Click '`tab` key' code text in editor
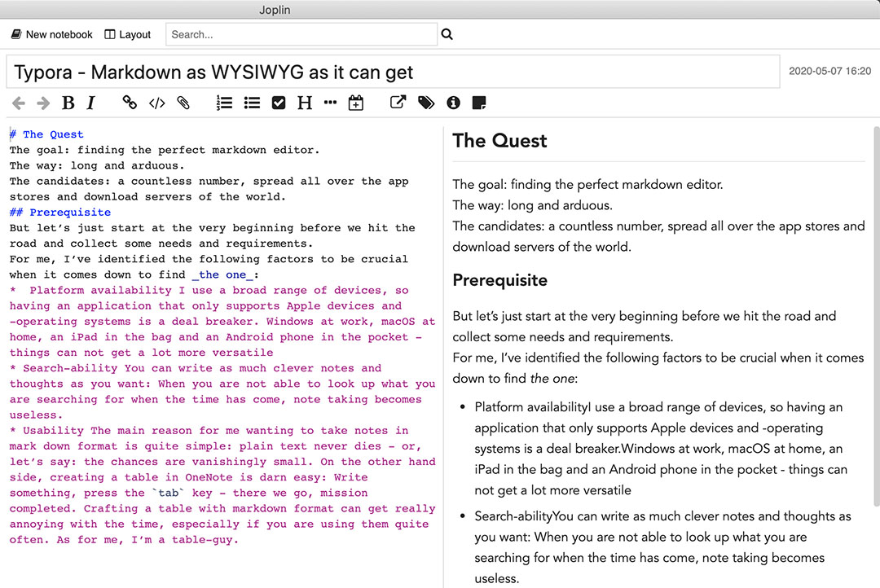The image size is (880, 588). (x=183, y=493)
